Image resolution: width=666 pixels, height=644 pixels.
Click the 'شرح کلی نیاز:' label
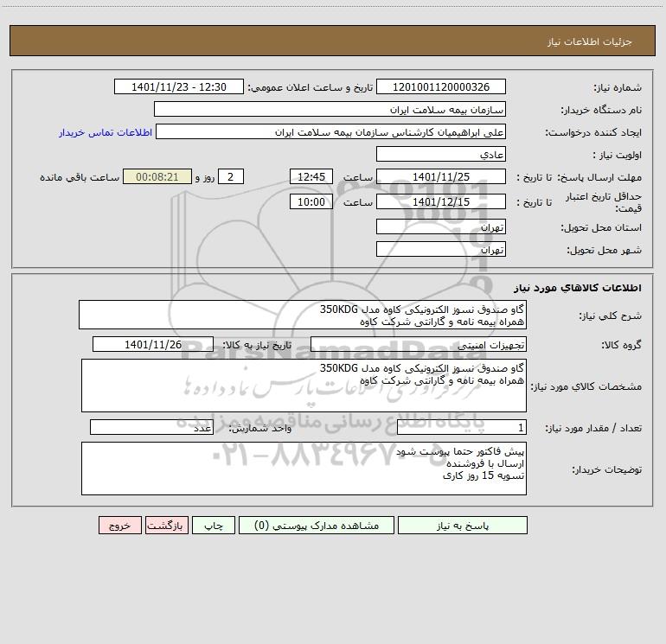pos(611,316)
